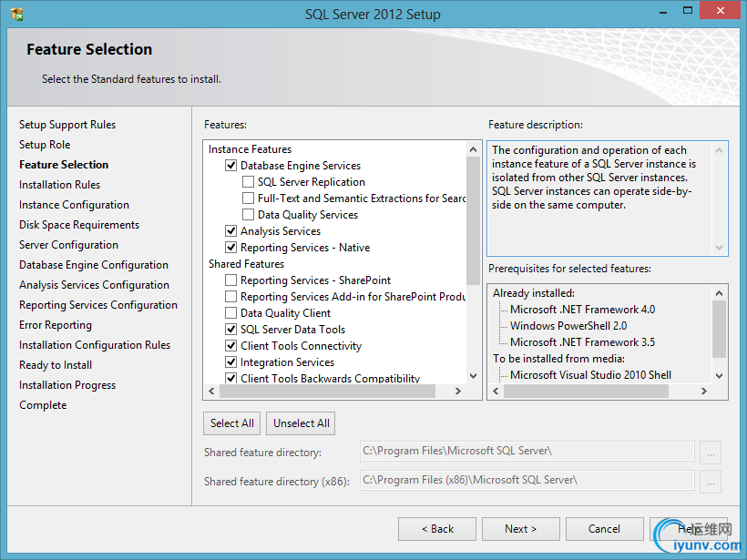Click Setup Support Rules step

pyautogui.click(x=67, y=125)
